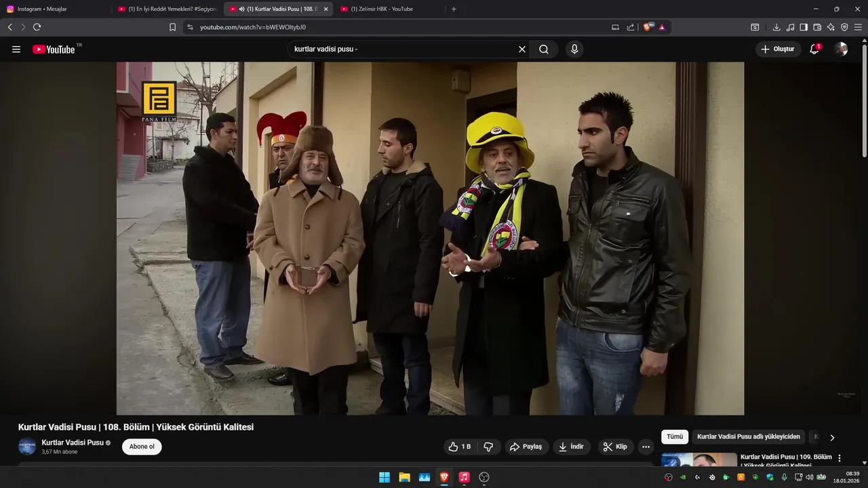The image size is (868, 488).
Task: Reload the current page
Action: (37, 27)
